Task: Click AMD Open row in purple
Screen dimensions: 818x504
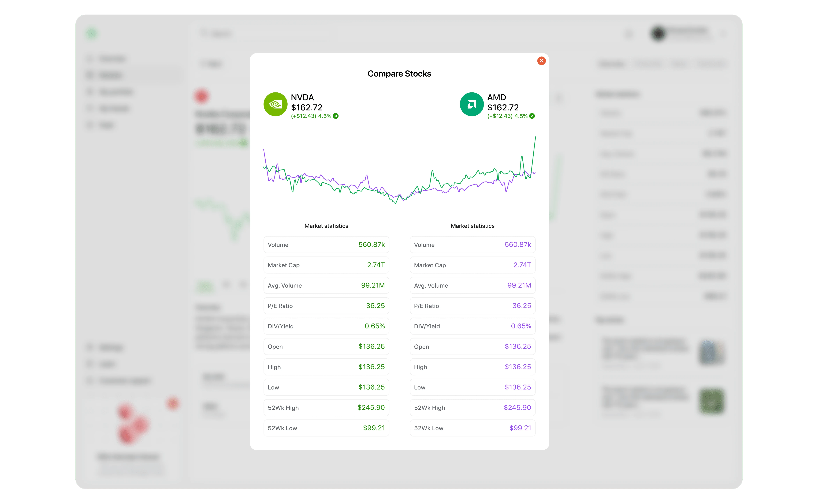Action: [472, 346]
